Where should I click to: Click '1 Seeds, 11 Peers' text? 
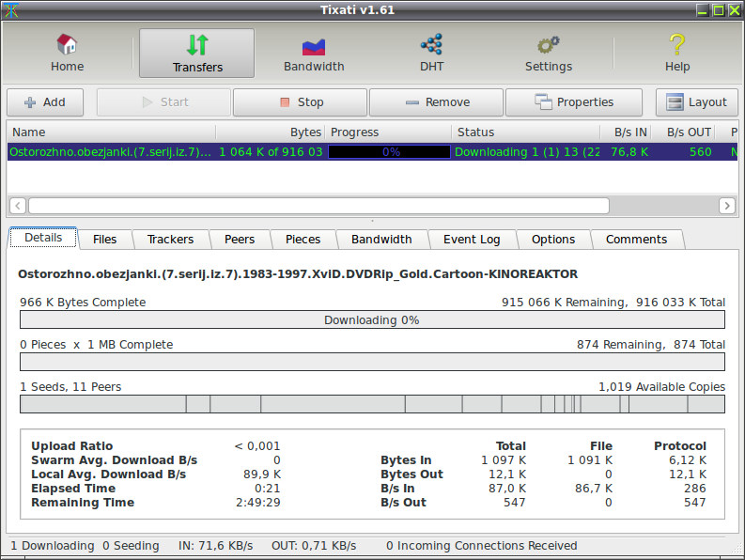[x=70, y=387]
